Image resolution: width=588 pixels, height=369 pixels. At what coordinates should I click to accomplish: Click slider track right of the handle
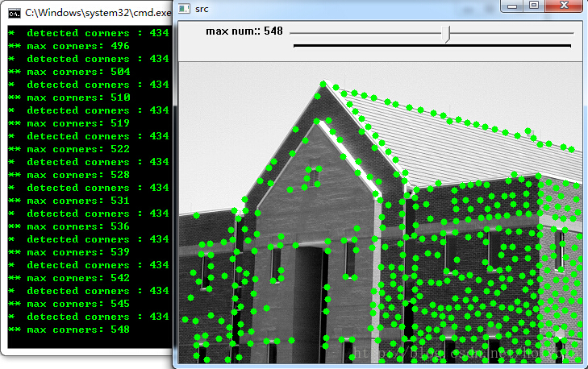tap(516, 33)
